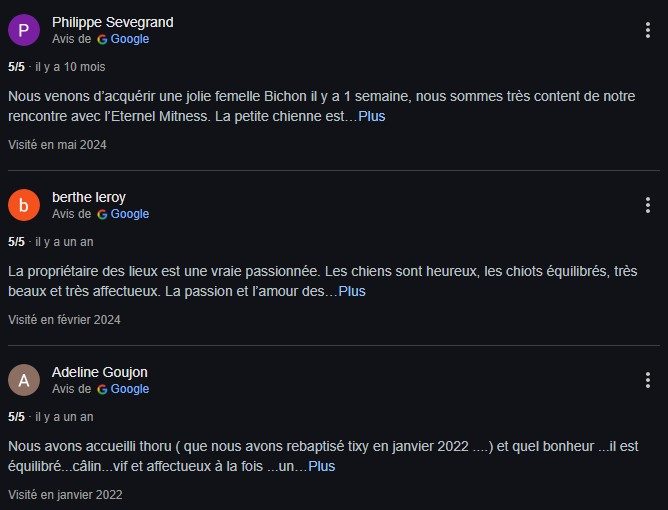The image size is (668, 510).
Task: Open options menu for berthe leroy's review
Action: coord(648,205)
